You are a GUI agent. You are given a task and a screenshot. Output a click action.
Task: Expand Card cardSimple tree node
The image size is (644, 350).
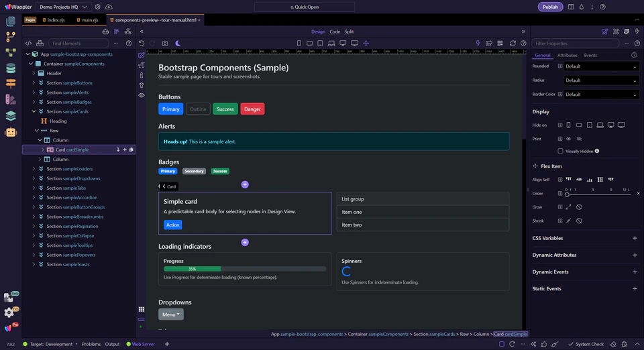(x=43, y=150)
